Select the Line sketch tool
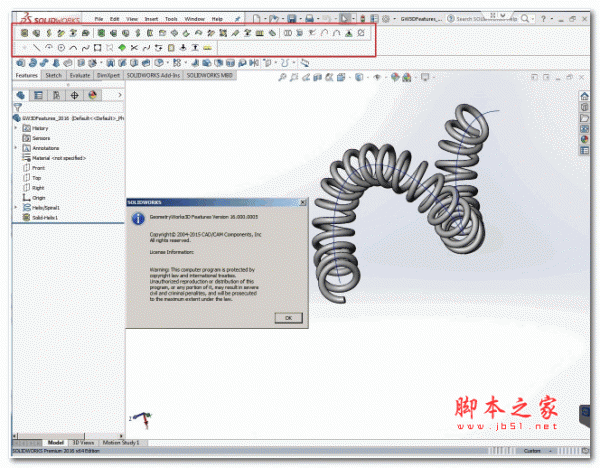 click(36, 48)
